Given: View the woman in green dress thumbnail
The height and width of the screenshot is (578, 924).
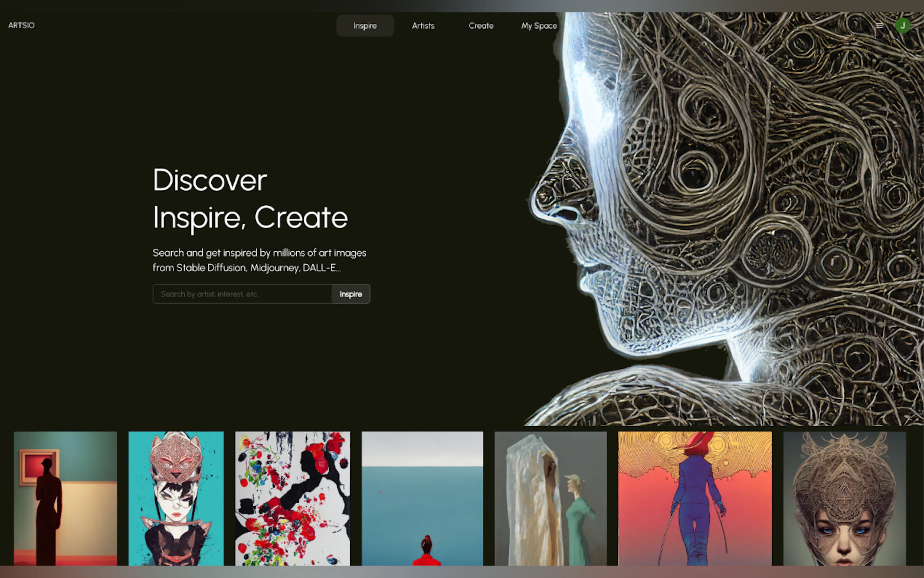Looking at the screenshot, I should click(550, 498).
